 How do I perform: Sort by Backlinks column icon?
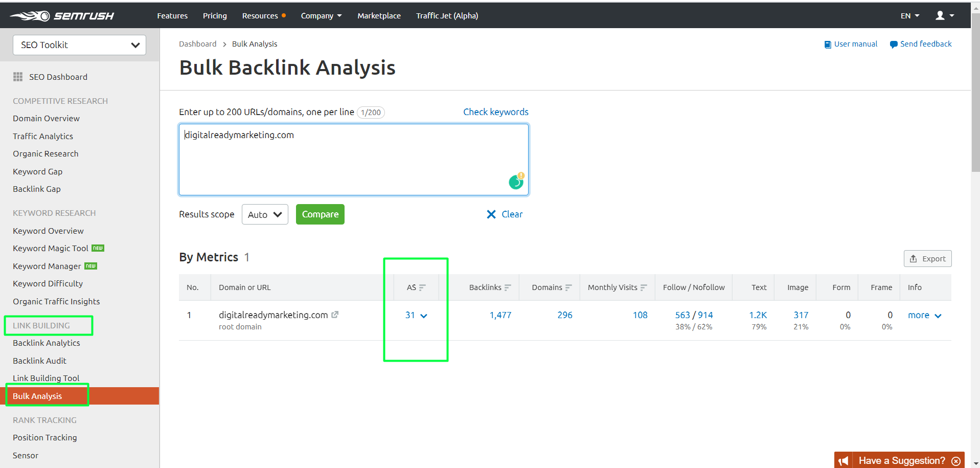pos(508,288)
